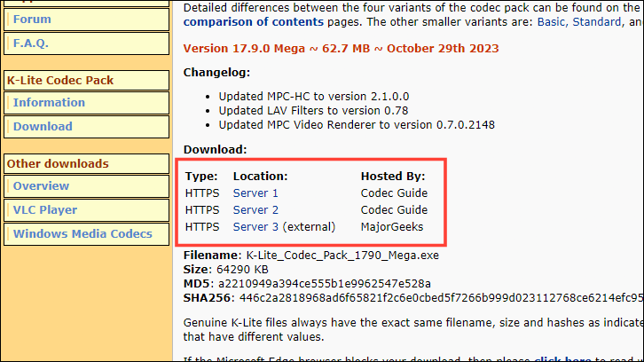Open the VLC Player sidebar link
Viewport: 644px width, 362px height.
coord(45,209)
